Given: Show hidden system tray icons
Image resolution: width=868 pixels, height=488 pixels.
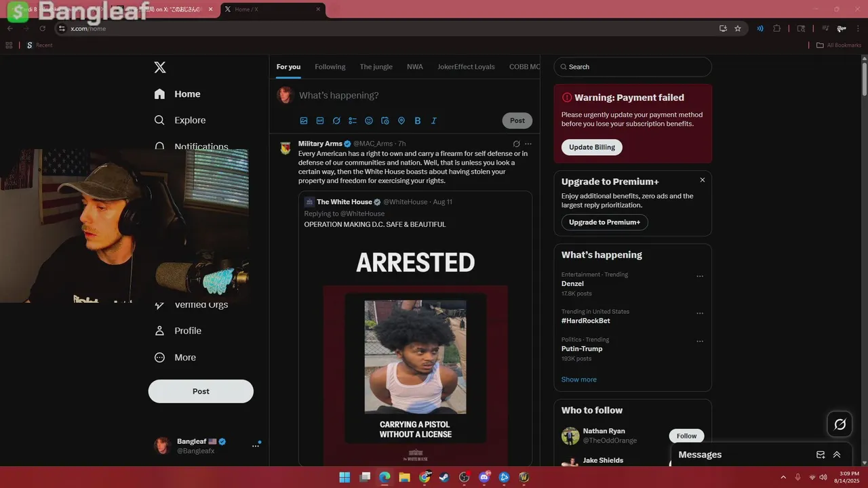Looking at the screenshot, I should click(x=783, y=477).
